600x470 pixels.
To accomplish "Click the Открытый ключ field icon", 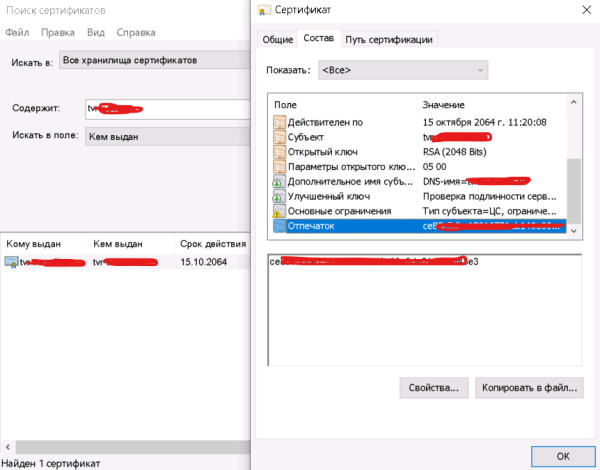I will click(x=279, y=152).
